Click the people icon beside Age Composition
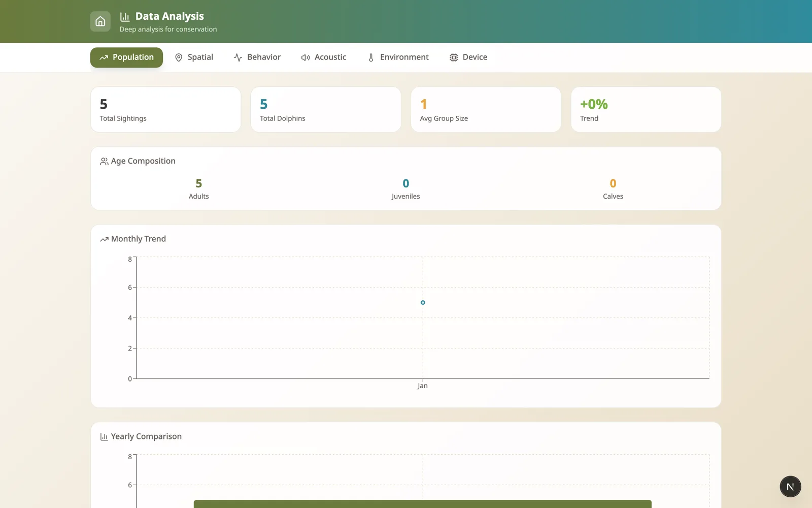812x508 pixels. [104, 161]
